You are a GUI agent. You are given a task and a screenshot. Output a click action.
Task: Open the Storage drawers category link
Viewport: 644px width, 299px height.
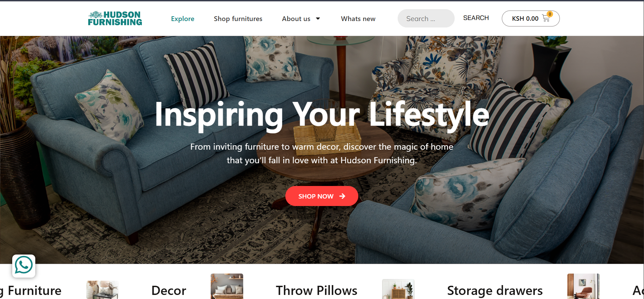click(495, 291)
